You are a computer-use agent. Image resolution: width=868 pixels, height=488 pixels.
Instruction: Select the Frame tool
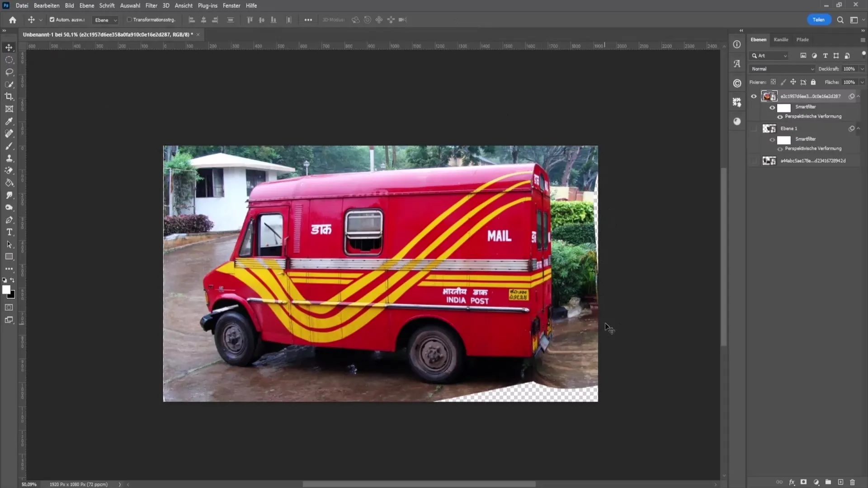coord(9,109)
